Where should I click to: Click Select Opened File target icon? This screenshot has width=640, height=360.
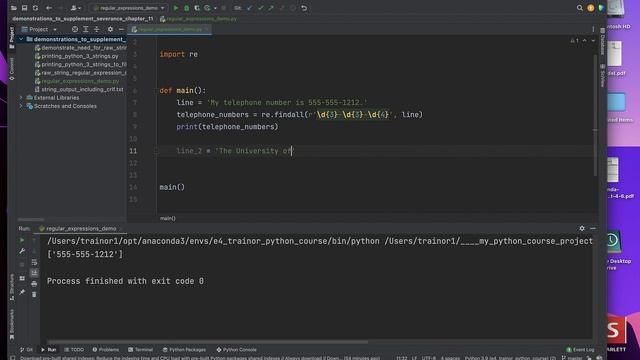(x=75, y=29)
